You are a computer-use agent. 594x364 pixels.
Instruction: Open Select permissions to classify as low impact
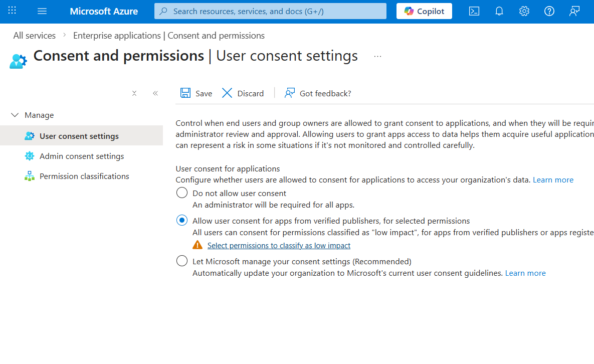(279, 246)
